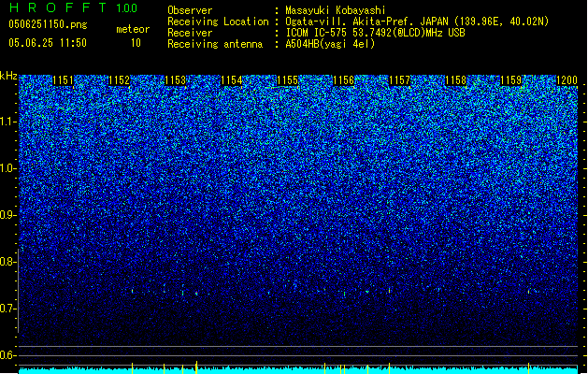Click the kHz axis unit label
This screenshot has width=588, height=374.
(8, 76)
